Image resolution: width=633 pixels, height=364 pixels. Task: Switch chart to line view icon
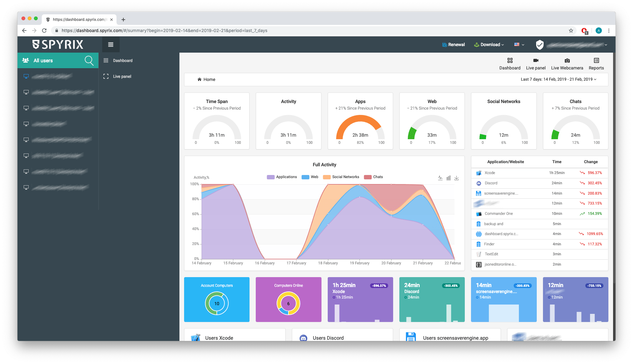pos(440,178)
